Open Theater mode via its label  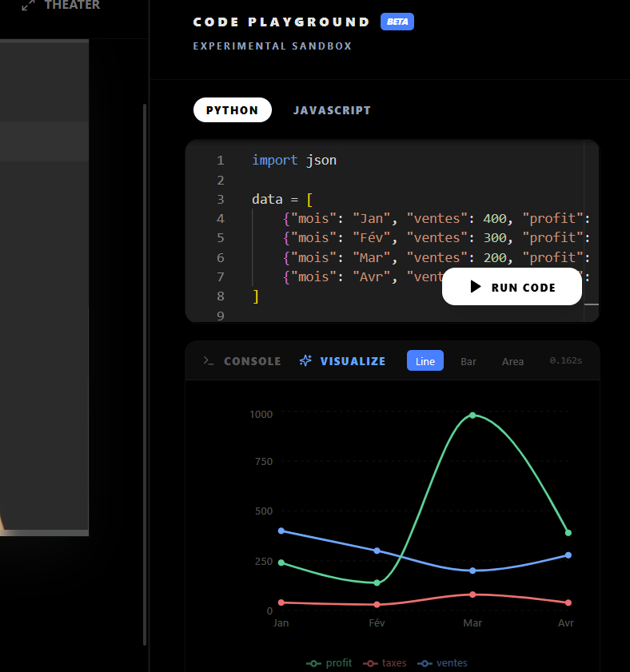click(x=72, y=6)
